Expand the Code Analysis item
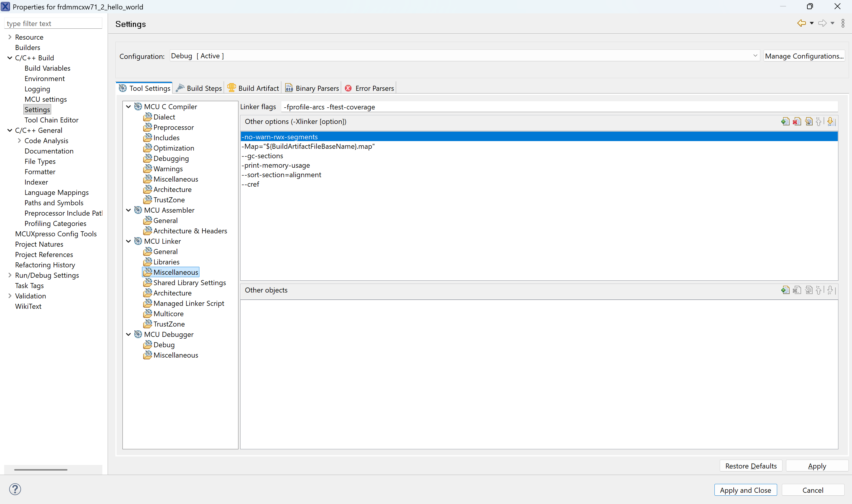This screenshot has height=504, width=852. pyautogui.click(x=19, y=140)
